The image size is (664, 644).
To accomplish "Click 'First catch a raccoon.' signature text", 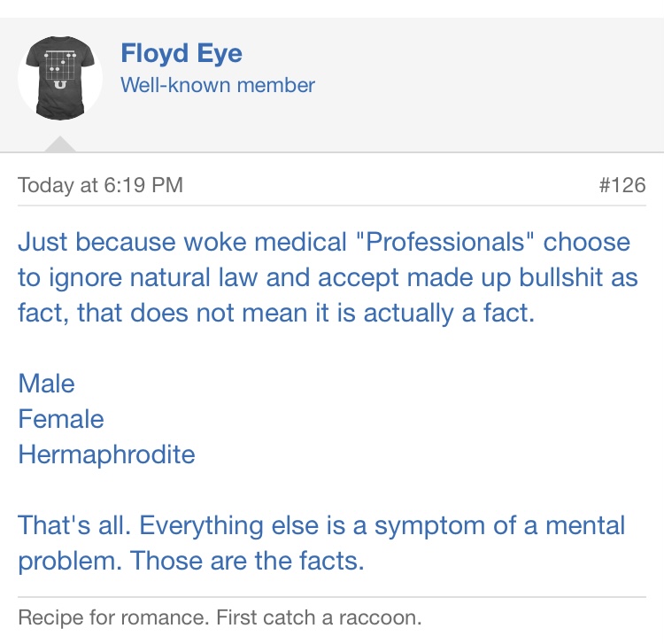I will (319, 617).
